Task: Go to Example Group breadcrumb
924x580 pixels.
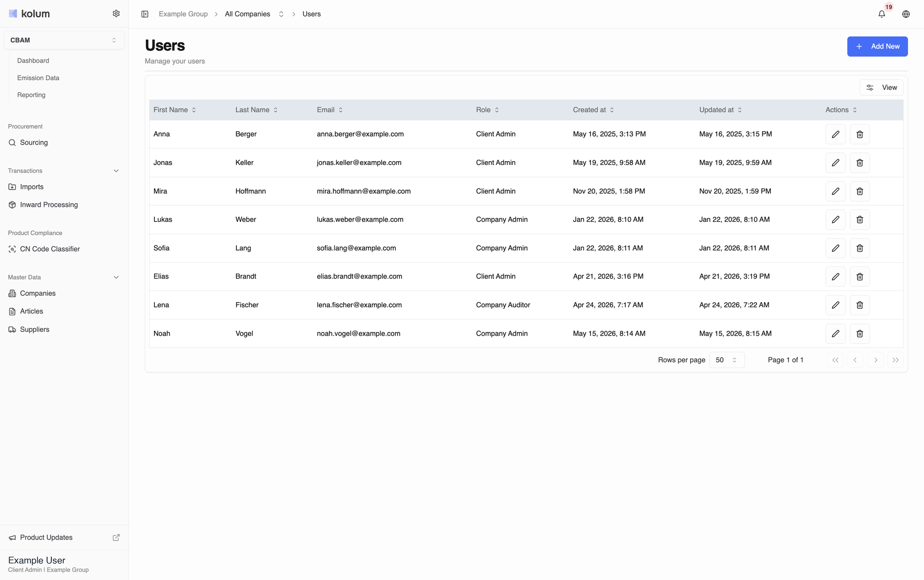Action: coord(183,14)
